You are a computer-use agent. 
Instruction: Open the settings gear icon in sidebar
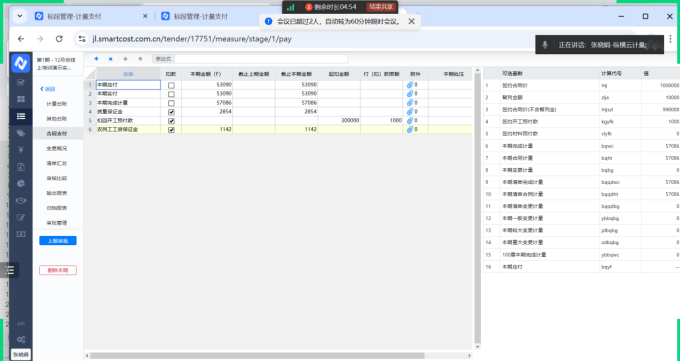coord(20,339)
